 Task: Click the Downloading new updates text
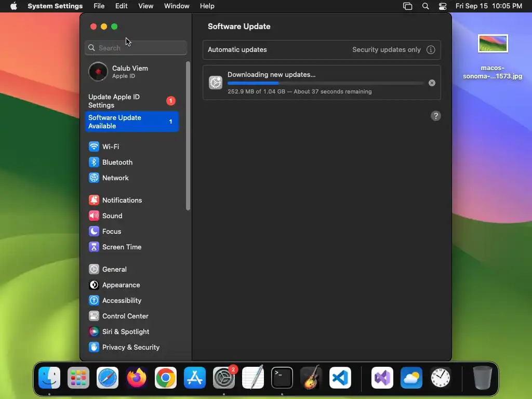271,75
